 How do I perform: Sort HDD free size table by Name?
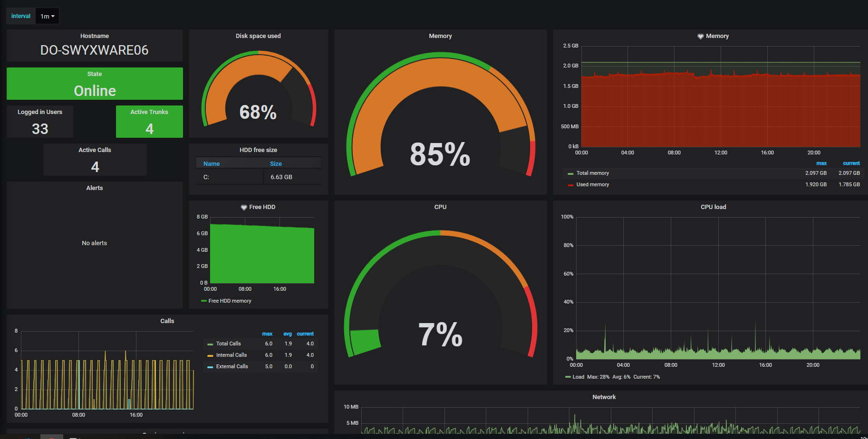[212, 163]
